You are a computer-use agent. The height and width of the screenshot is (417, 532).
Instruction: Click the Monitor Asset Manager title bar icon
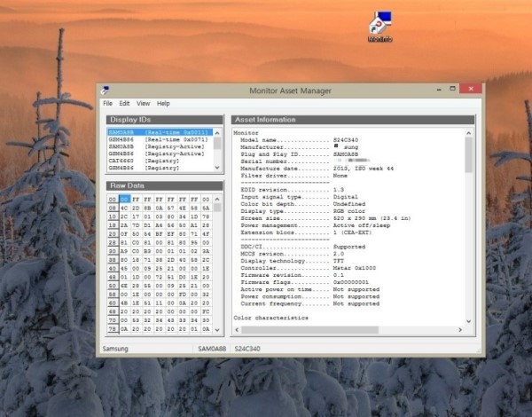coord(105,90)
